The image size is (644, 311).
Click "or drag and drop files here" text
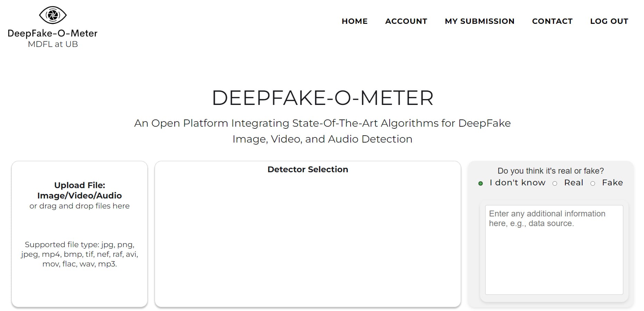pyautogui.click(x=79, y=206)
